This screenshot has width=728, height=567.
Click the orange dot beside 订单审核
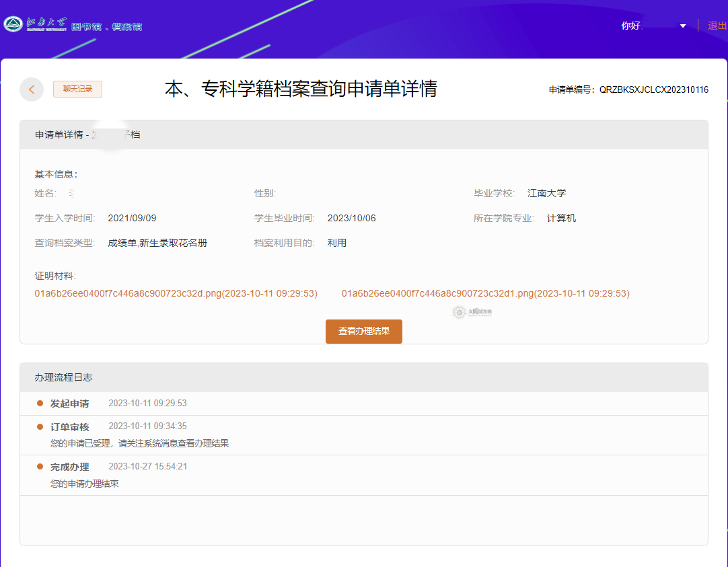click(40, 426)
